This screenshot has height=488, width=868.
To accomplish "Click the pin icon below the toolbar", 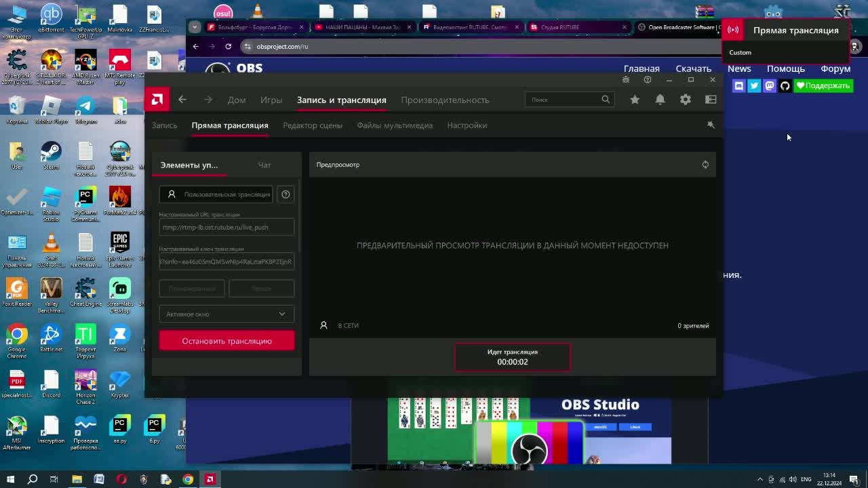I will [x=711, y=125].
